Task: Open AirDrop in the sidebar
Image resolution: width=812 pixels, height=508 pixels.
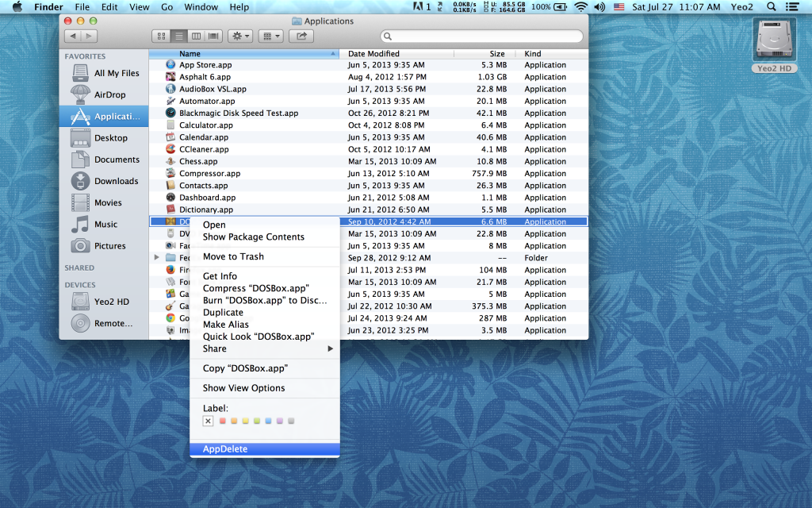Action: pos(104,95)
